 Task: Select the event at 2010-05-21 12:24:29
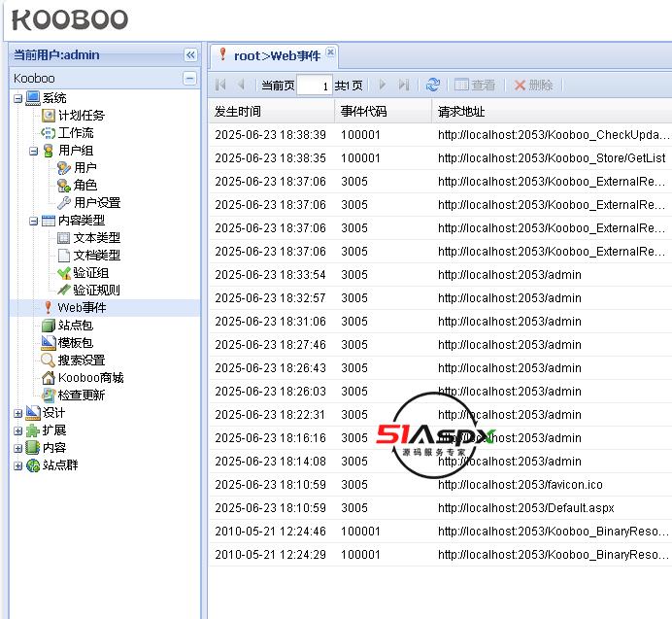point(440,555)
